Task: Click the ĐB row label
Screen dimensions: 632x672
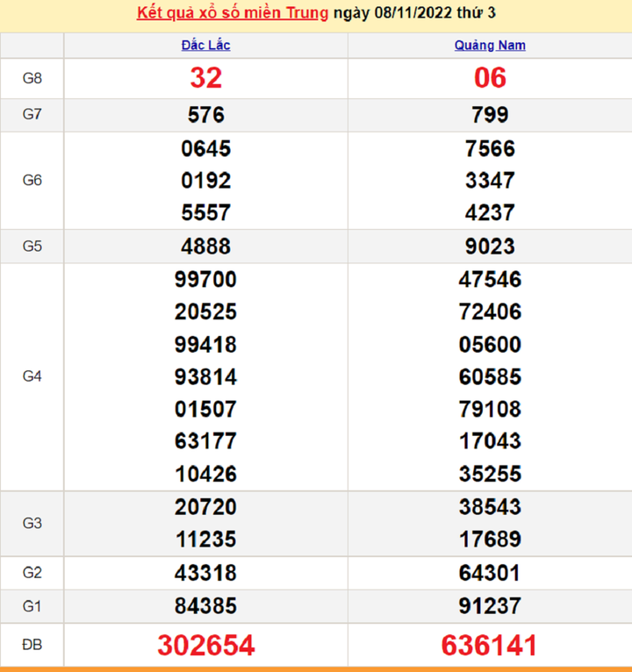Action: click(x=32, y=646)
